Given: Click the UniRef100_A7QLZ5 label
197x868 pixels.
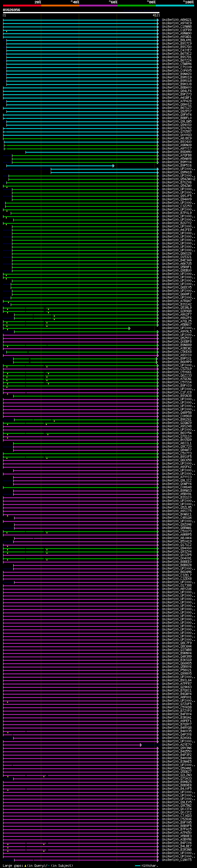Looking at the screenshot, I should (x=177, y=321).
